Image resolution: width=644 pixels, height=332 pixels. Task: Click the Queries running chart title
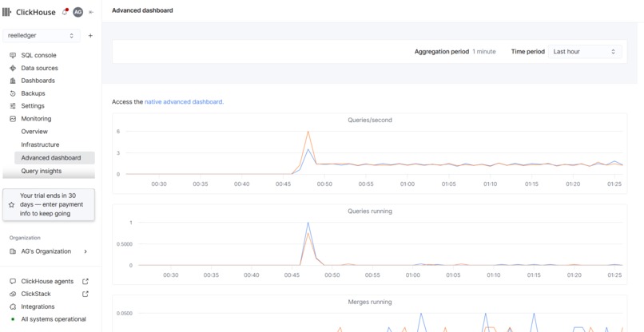point(370,211)
